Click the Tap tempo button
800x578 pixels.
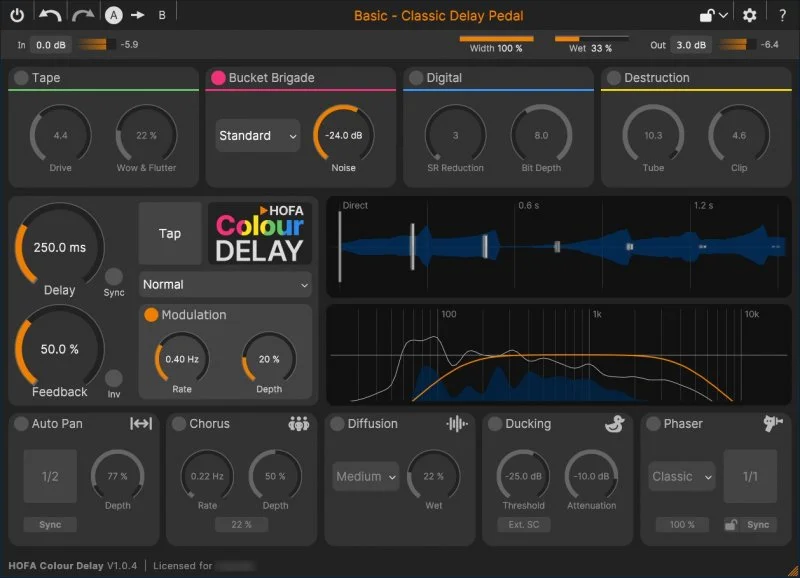pos(170,234)
